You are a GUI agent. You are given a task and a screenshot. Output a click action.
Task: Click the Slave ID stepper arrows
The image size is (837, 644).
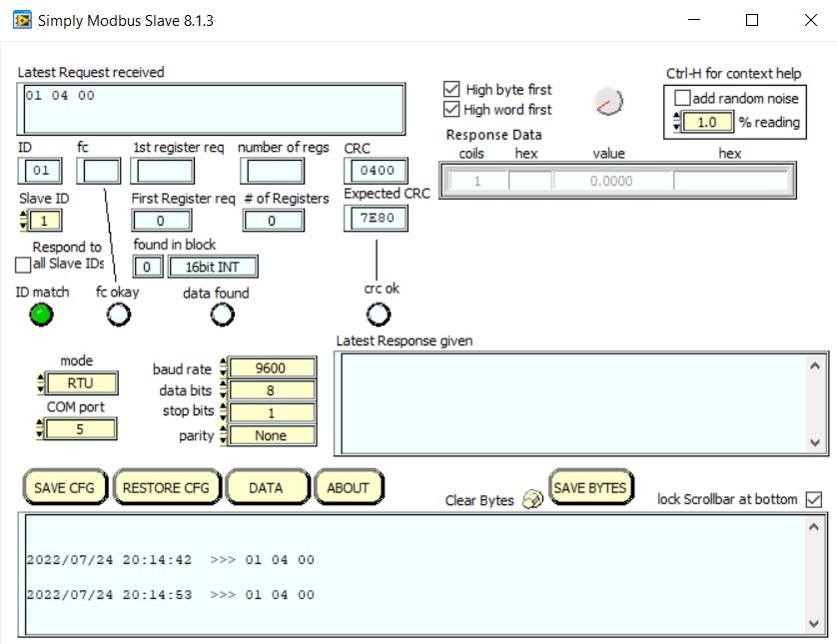(23, 221)
